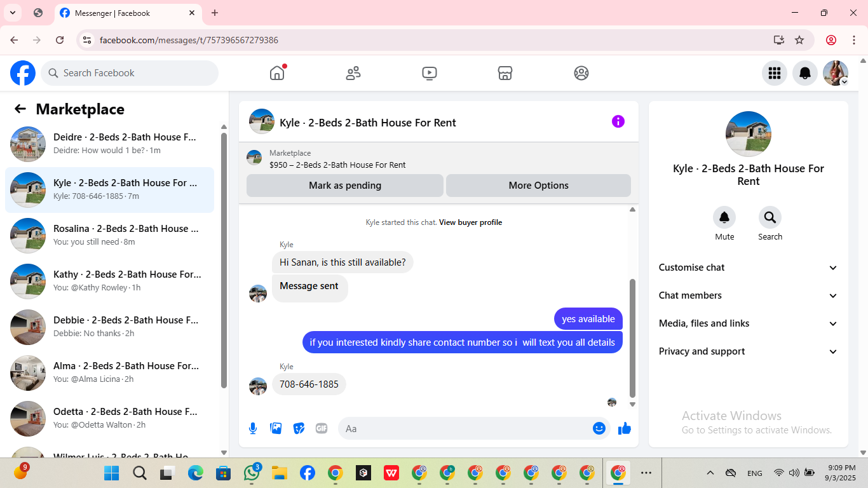Screen dimensions: 868x488
Task: Open the Windows Start menu
Action: [x=111, y=473]
